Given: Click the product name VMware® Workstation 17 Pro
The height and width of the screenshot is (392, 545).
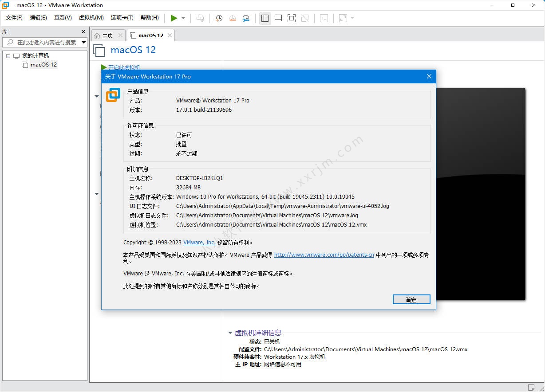Looking at the screenshot, I should (x=213, y=101).
